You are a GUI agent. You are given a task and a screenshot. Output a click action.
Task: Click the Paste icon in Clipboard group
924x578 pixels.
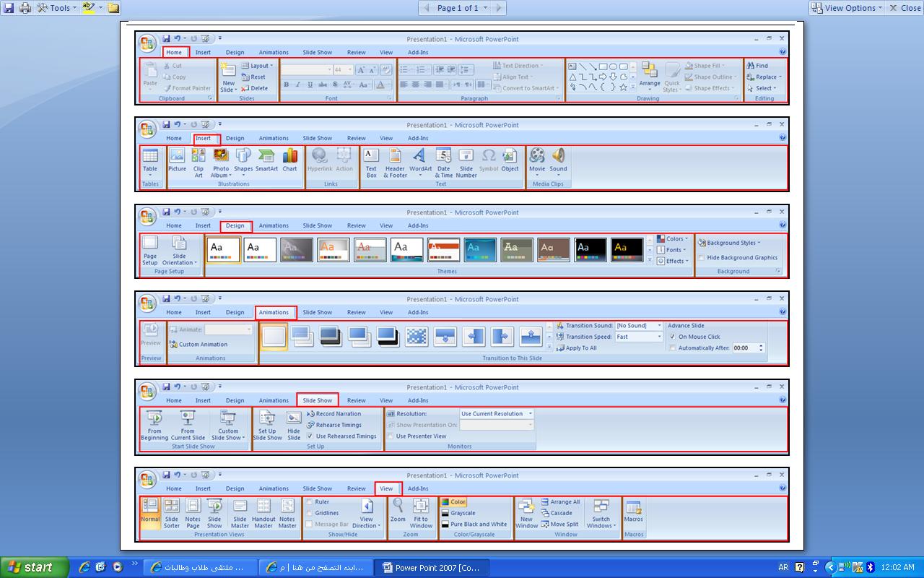click(150, 71)
